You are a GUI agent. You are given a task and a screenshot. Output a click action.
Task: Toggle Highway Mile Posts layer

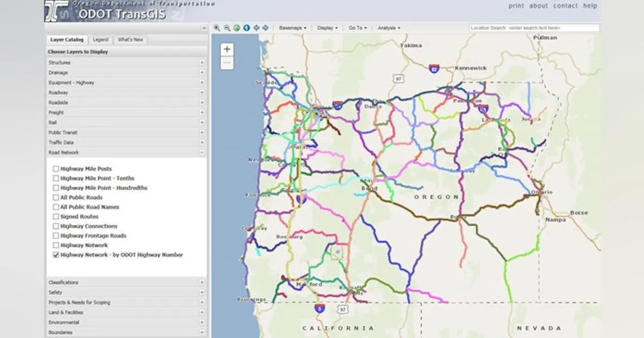click(56, 169)
